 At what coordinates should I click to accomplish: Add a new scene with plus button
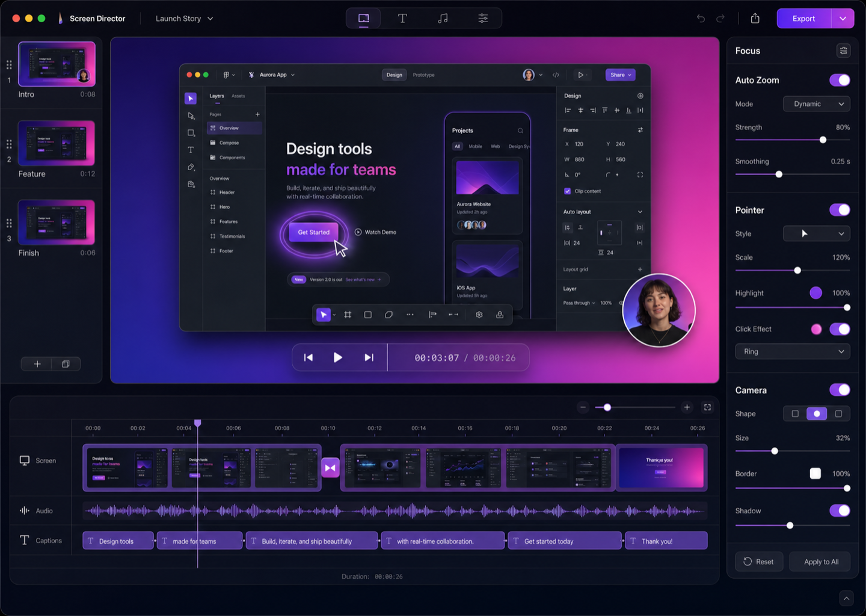tap(37, 364)
